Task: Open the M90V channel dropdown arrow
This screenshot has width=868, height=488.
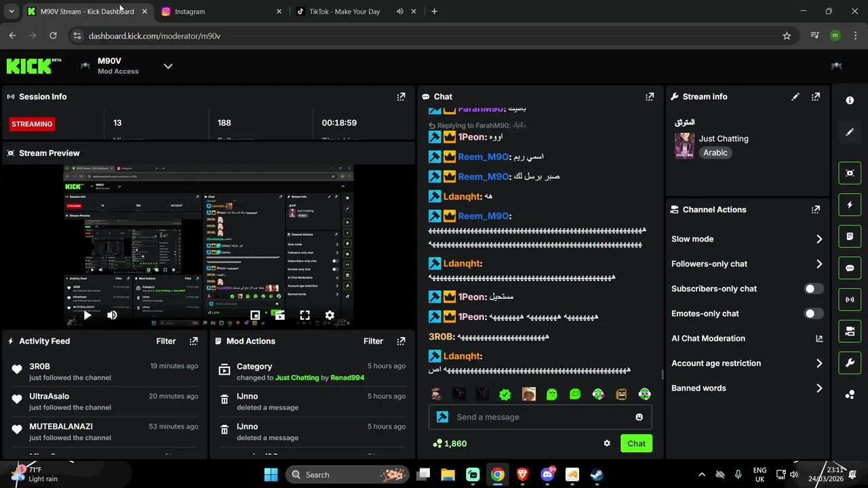Action: point(168,66)
